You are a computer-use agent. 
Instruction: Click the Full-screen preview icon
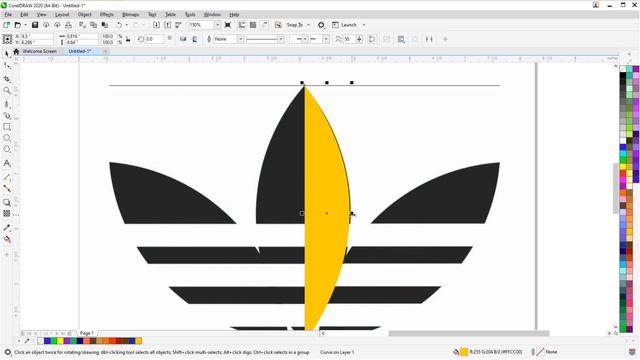pyautogui.click(x=228, y=25)
